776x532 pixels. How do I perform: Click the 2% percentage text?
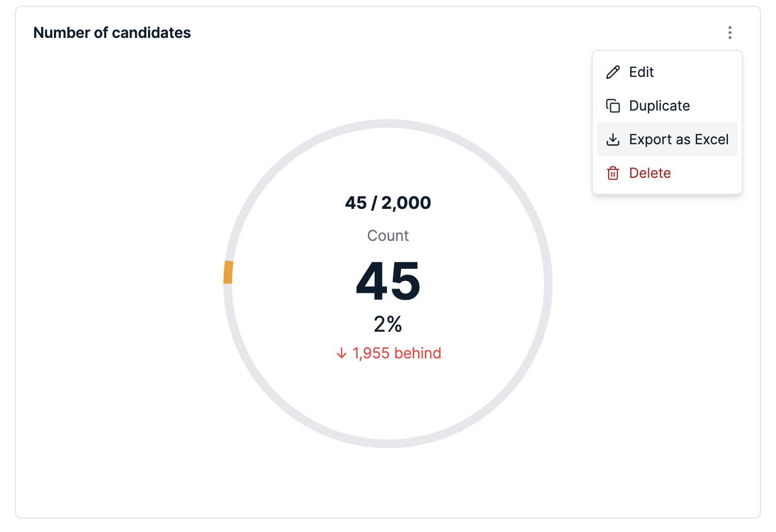pyautogui.click(x=388, y=324)
